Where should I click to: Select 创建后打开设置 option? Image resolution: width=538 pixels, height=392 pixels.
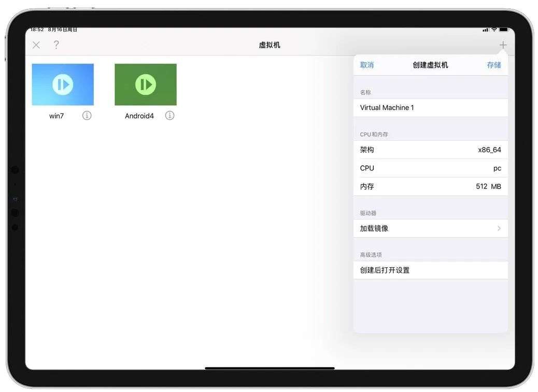(430, 270)
